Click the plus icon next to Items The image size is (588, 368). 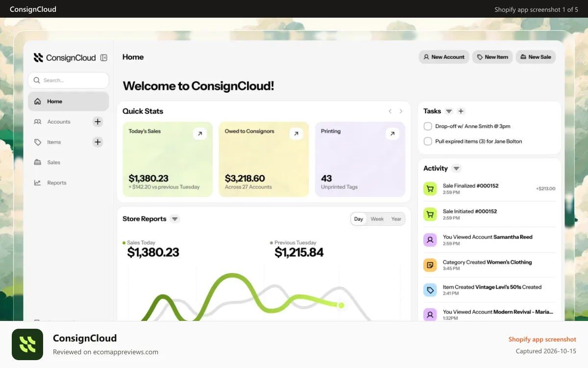click(x=98, y=142)
